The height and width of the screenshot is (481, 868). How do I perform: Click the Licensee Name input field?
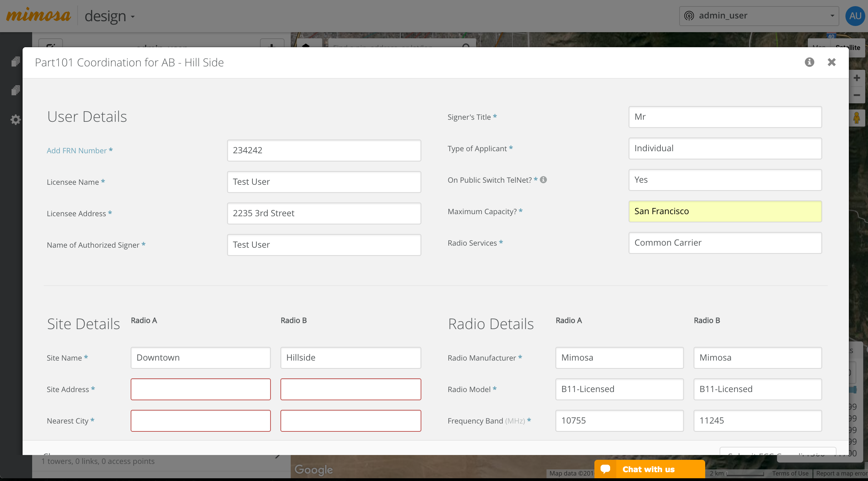point(324,182)
